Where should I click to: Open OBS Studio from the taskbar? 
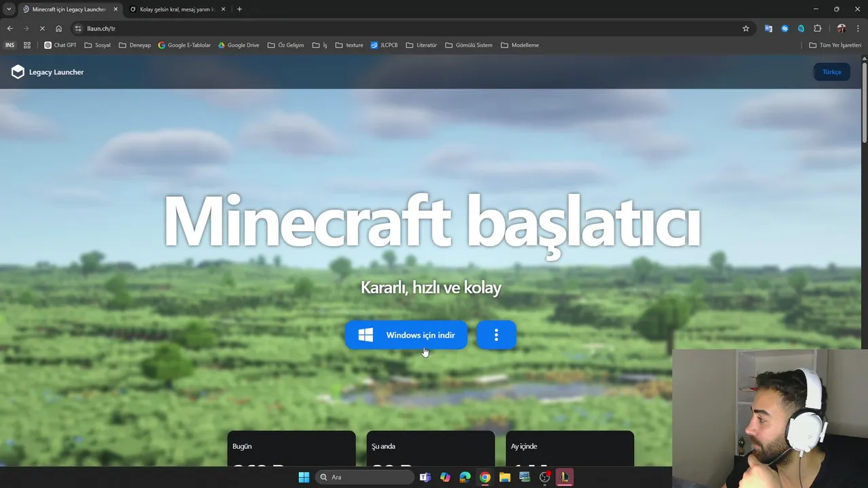pyautogui.click(x=545, y=477)
